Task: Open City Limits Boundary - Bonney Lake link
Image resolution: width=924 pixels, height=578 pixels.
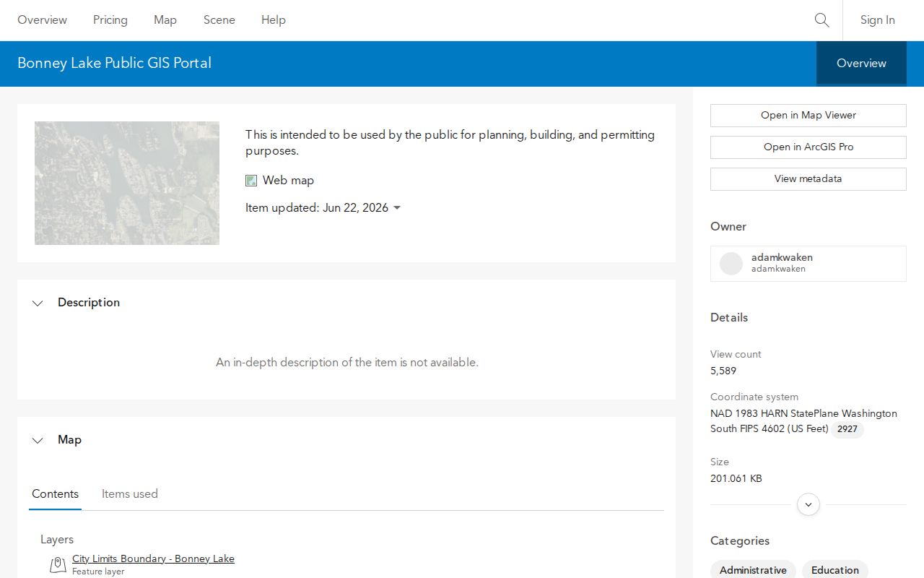Action: (x=153, y=558)
